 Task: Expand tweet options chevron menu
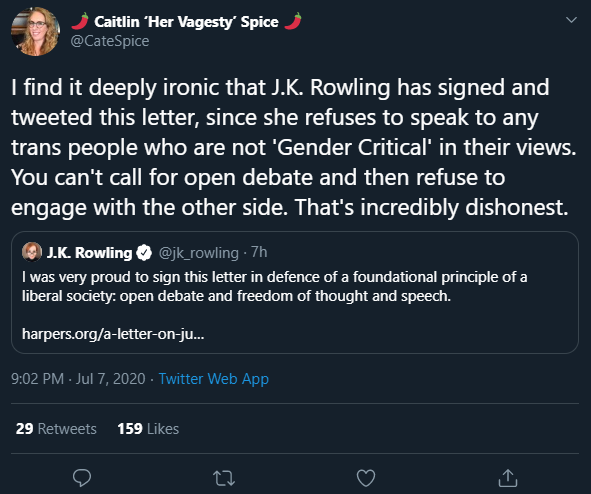[571, 20]
